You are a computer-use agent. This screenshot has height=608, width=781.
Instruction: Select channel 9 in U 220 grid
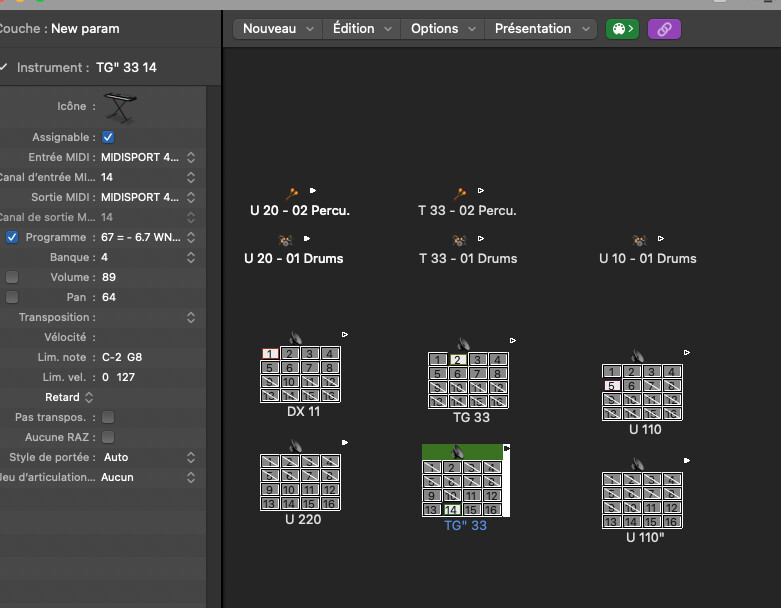[x=270, y=489]
